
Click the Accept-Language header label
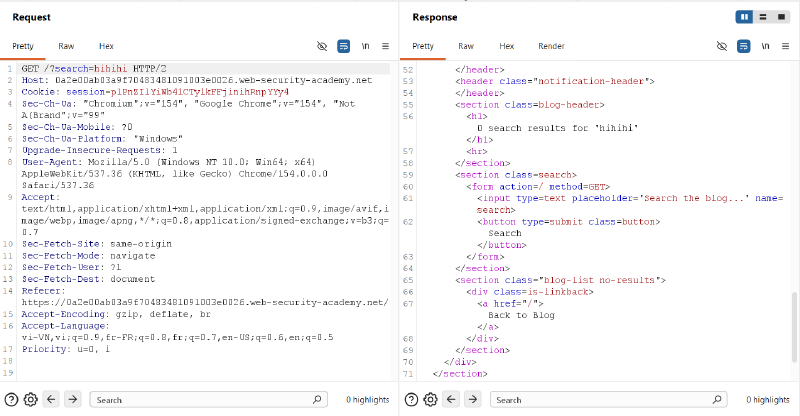(65, 326)
